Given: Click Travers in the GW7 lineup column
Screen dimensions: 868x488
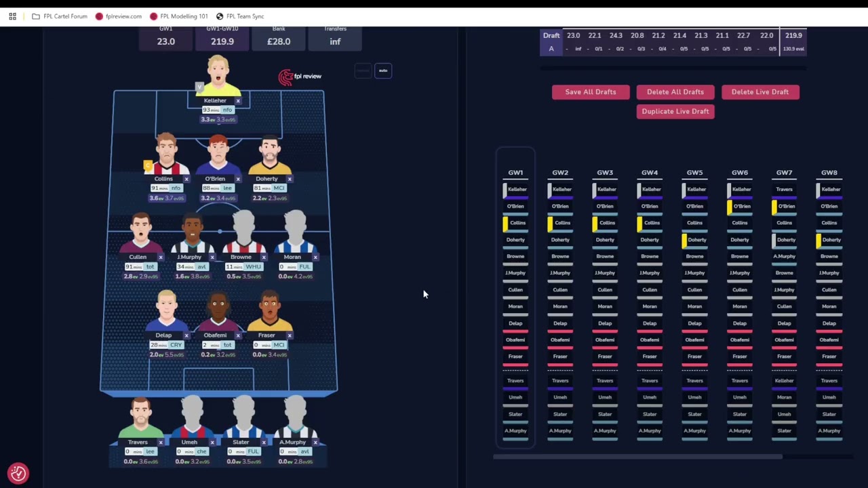Looking at the screenshot, I should pyautogui.click(x=784, y=190).
